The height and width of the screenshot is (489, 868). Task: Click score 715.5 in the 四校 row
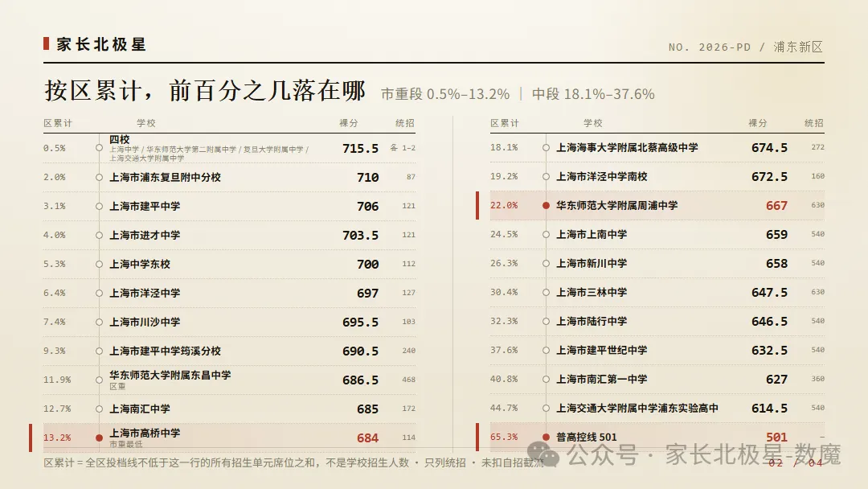[360, 149]
